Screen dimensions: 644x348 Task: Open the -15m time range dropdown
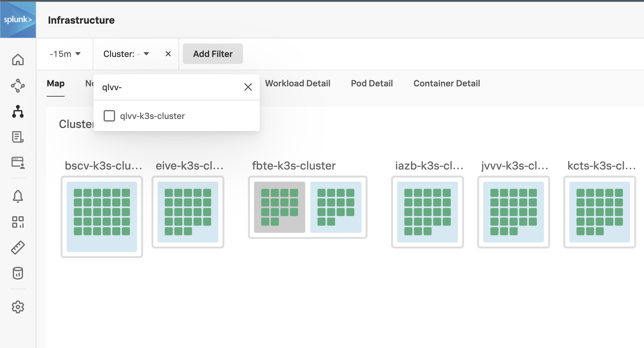[x=65, y=54]
